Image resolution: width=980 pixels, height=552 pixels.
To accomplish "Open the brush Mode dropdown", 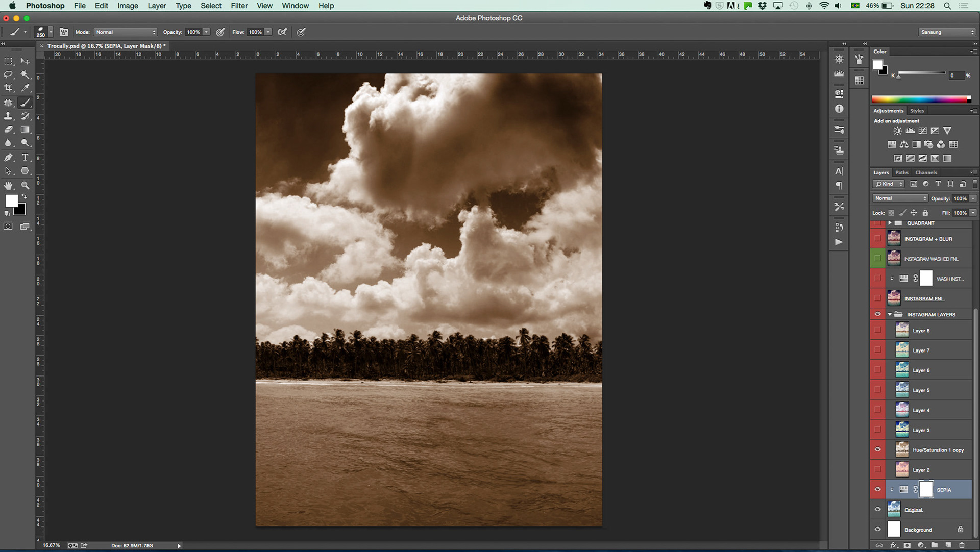I will click(125, 32).
